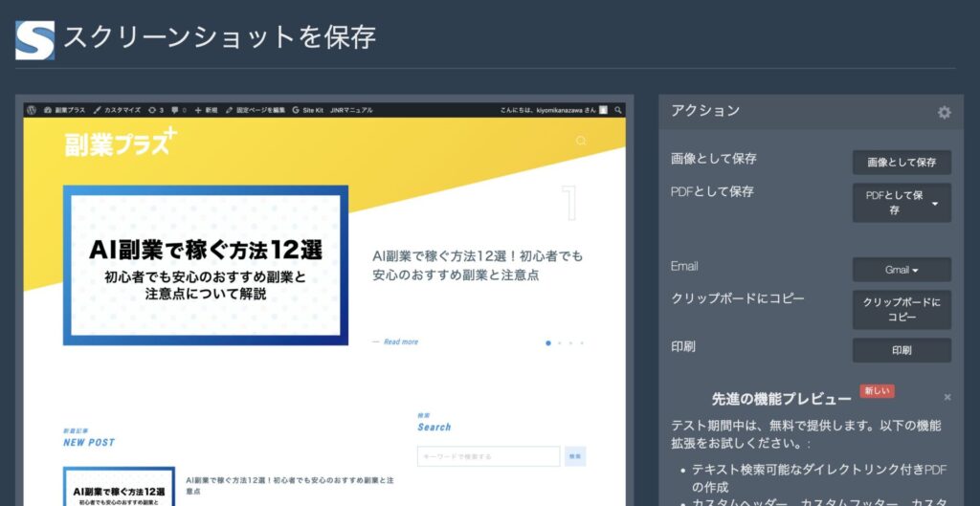
Task: Open JINRマニュアル in the admin bar
Action: 350,110
